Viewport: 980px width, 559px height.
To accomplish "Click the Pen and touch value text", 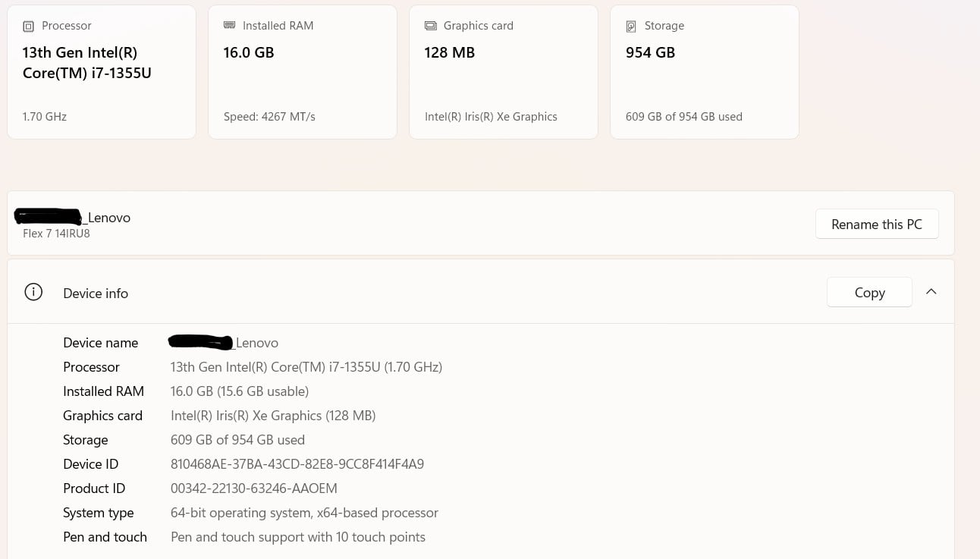I will click(298, 537).
